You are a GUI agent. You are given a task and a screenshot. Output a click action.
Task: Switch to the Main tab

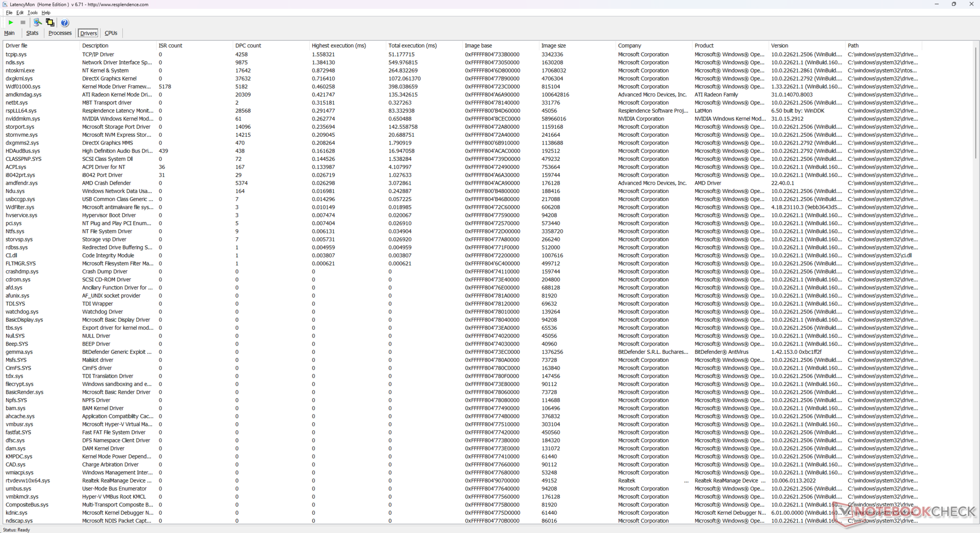(x=10, y=33)
